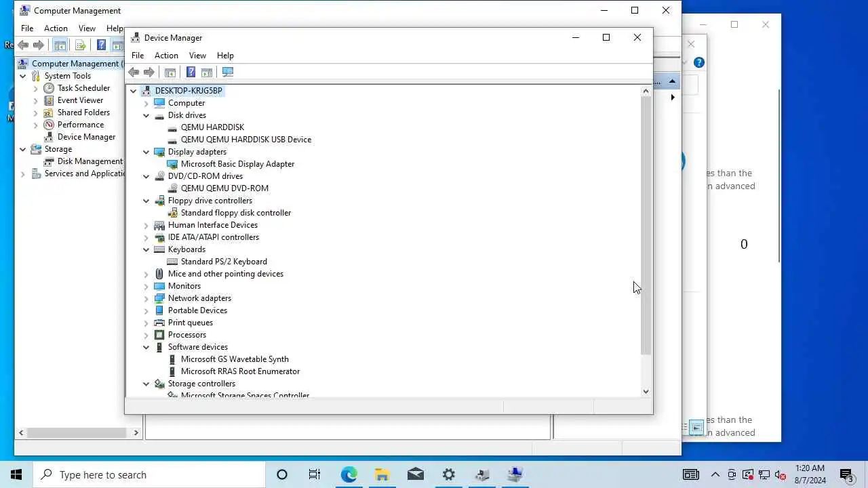Click the Task Scheduler clock icon

pyautogui.click(x=49, y=88)
